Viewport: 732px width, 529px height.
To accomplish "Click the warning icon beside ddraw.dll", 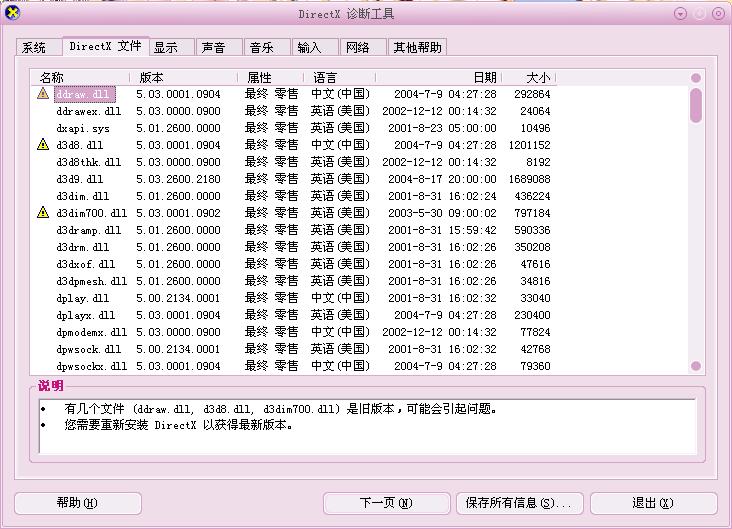I will [43, 93].
